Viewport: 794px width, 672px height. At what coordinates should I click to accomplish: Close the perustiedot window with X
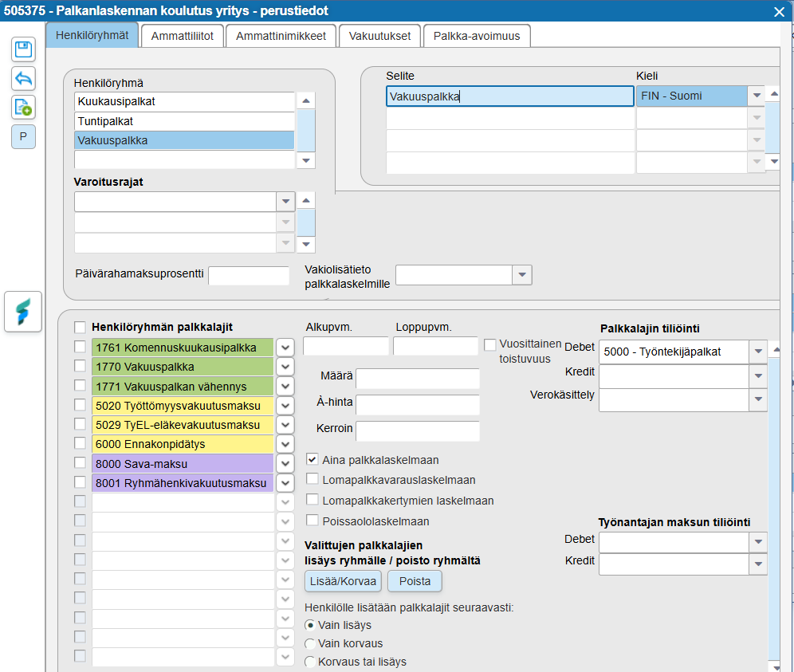780,12
